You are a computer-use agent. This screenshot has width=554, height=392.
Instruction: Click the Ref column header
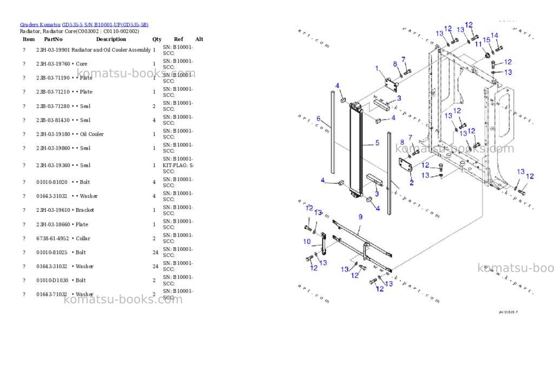click(179, 39)
